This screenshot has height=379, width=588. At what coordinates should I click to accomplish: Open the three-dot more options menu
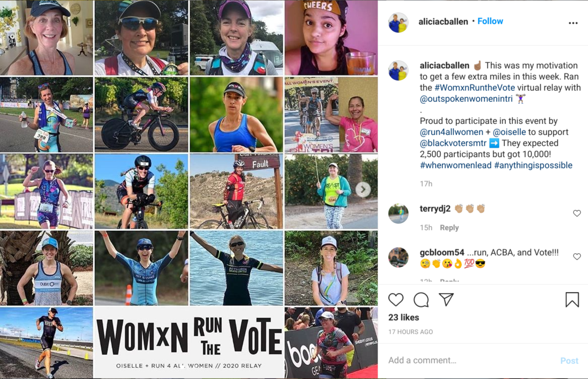573,23
